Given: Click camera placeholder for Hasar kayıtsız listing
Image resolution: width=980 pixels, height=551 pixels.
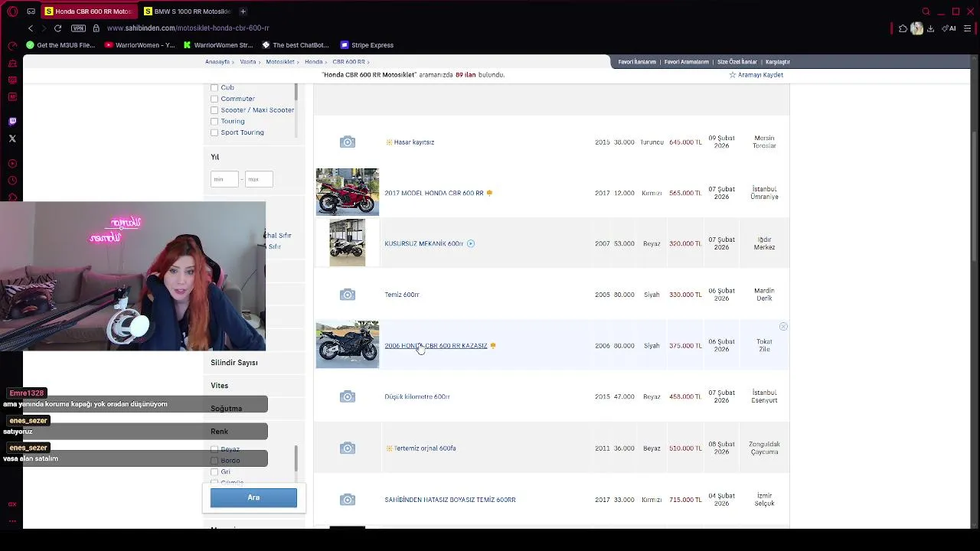Looking at the screenshot, I should coord(348,142).
